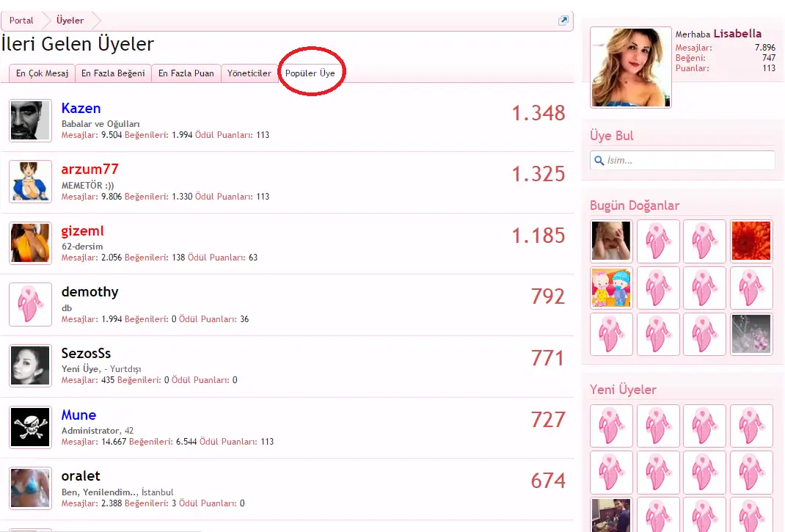Click demothy's pink ribbon default avatar

point(31,305)
